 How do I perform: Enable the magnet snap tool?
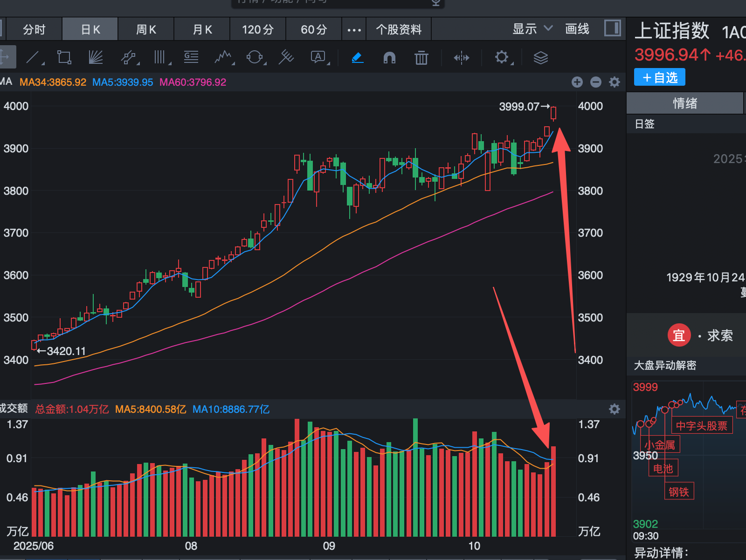389,58
